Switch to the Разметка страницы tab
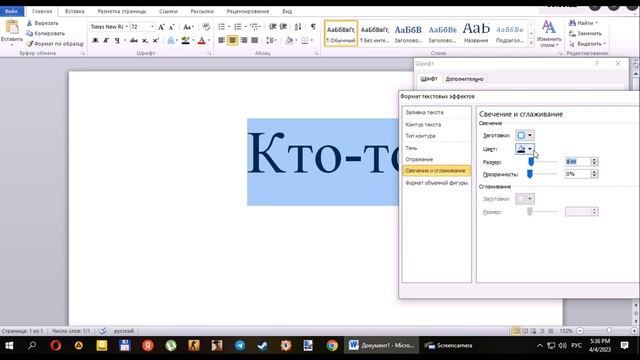This screenshot has width=640, height=360. tap(122, 11)
